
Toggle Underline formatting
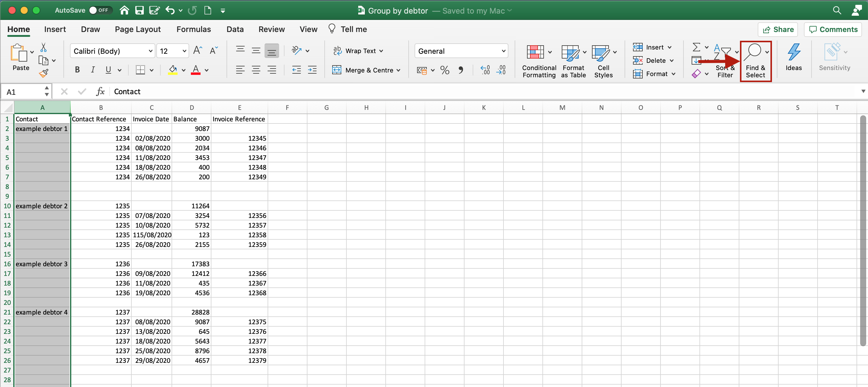click(108, 70)
